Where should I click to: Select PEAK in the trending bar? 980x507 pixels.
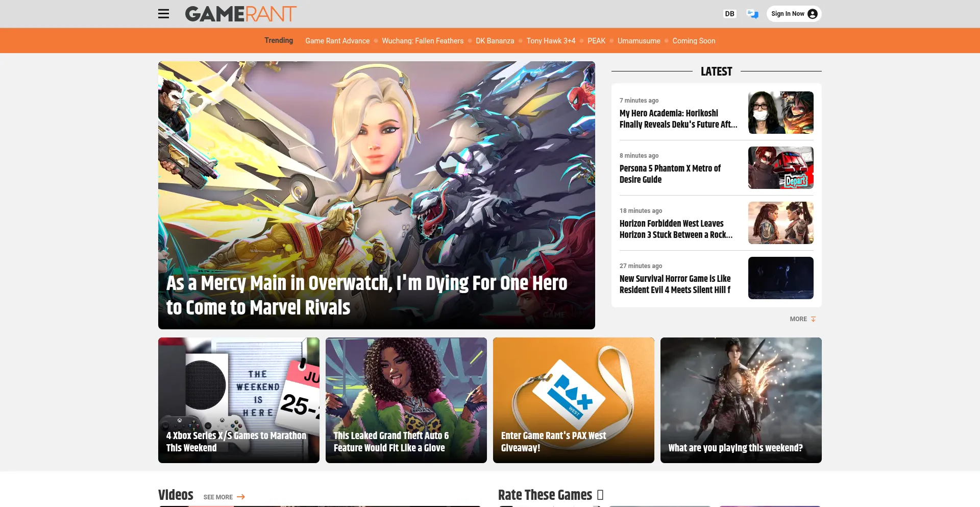click(x=596, y=41)
